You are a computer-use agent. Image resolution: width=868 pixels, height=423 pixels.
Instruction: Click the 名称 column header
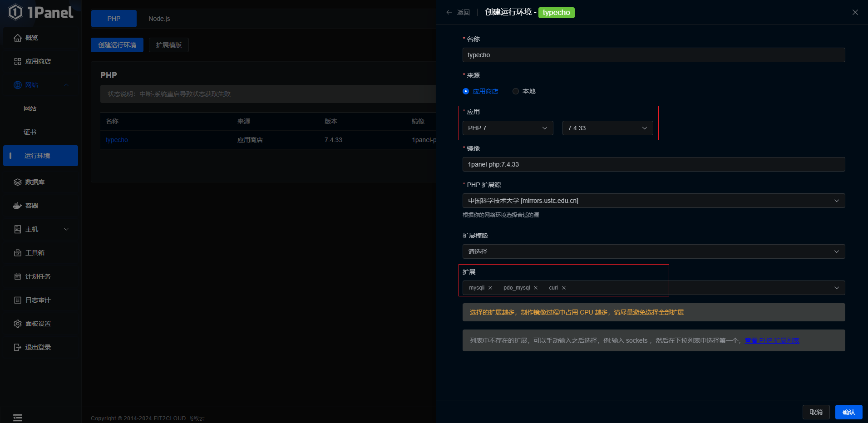[112, 121]
